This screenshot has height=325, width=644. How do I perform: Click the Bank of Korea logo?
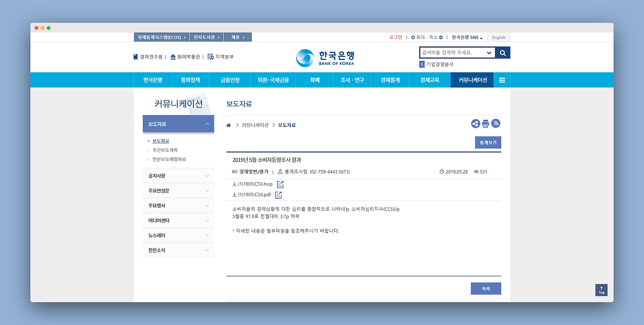tap(325, 58)
